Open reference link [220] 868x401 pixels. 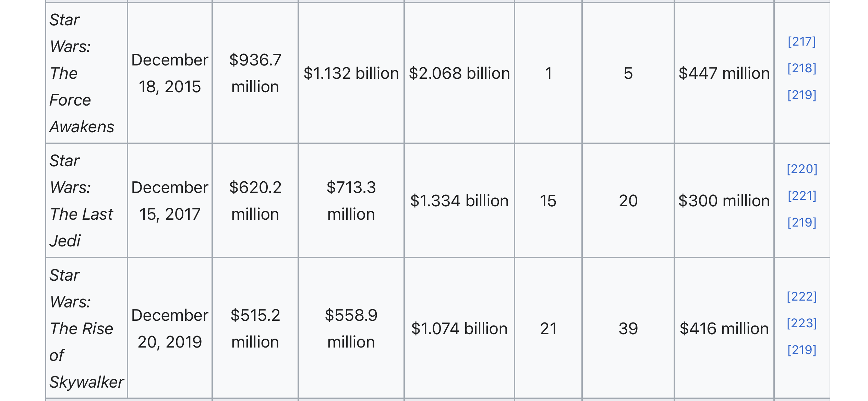pyautogui.click(x=801, y=169)
